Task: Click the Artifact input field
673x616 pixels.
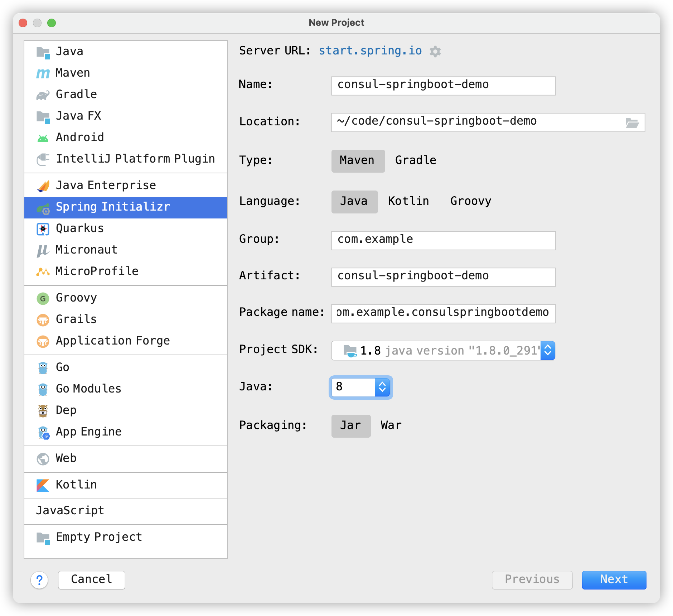Action: point(443,277)
